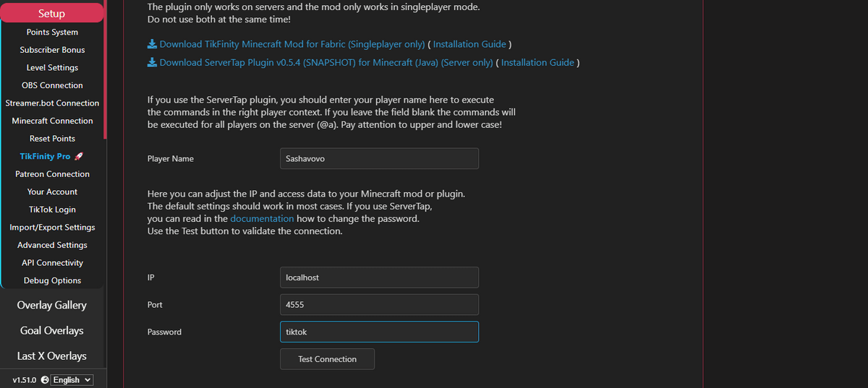Focus the IP address field
This screenshot has height=388, width=868.
[379, 277]
